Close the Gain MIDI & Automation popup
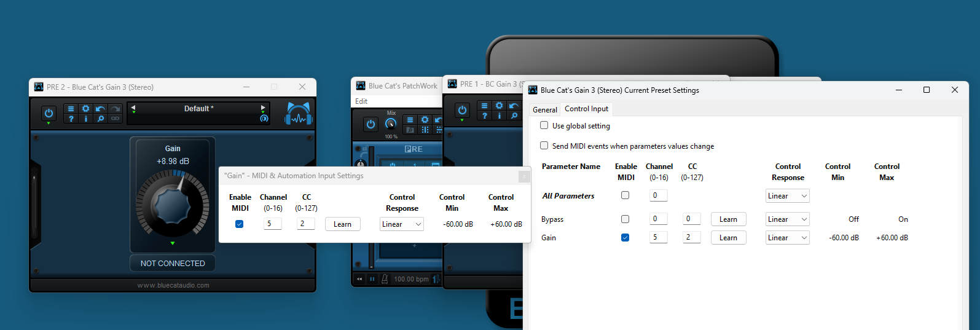The height and width of the screenshot is (330, 980). pos(523,176)
